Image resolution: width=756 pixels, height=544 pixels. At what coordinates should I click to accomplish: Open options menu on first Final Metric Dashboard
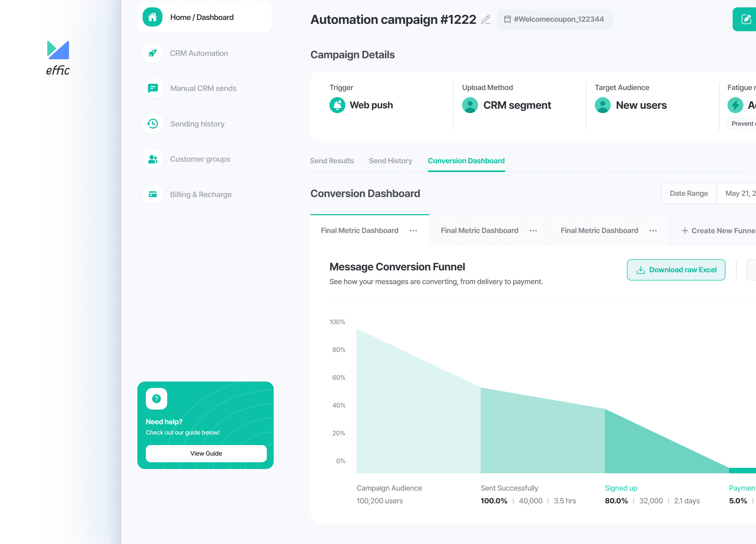click(x=413, y=231)
